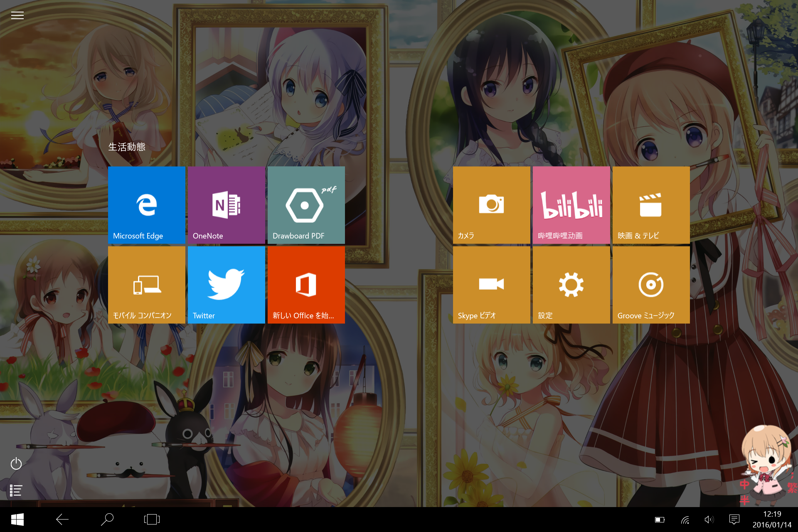The image size is (798, 532).
Task: Check the battery status icon
Action: pos(660,520)
